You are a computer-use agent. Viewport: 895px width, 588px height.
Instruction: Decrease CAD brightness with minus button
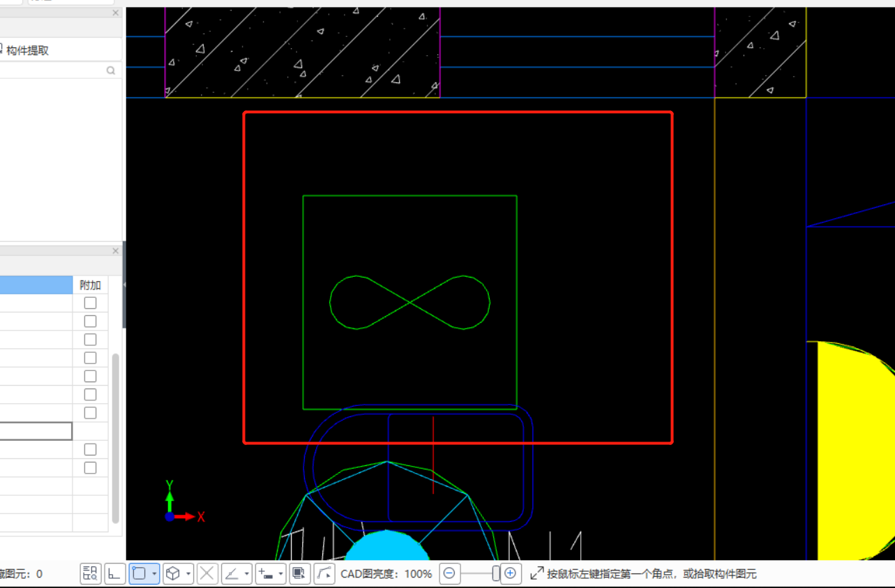[x=449, y=573]
